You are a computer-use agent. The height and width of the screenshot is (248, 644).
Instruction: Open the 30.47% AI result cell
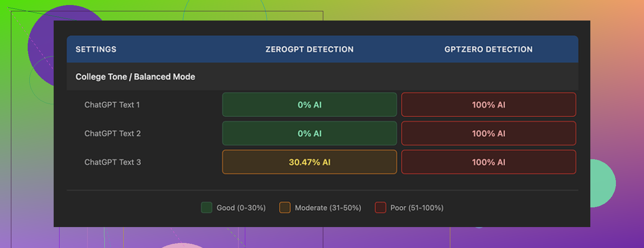pyautogui.click(x=309, y=162)
